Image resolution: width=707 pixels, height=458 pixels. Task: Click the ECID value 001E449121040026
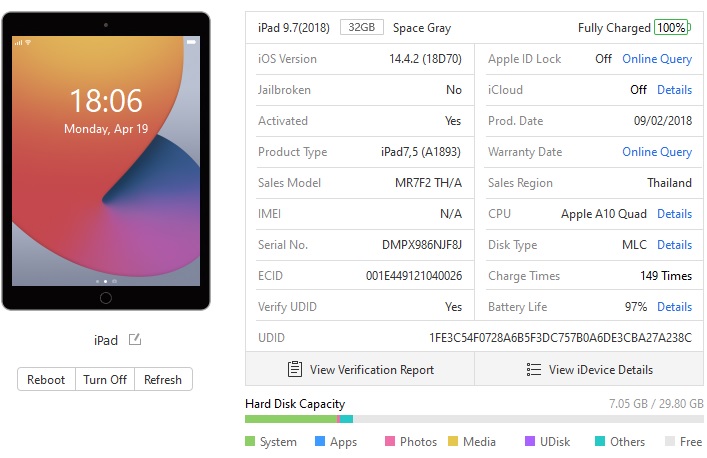coord(414,275)
